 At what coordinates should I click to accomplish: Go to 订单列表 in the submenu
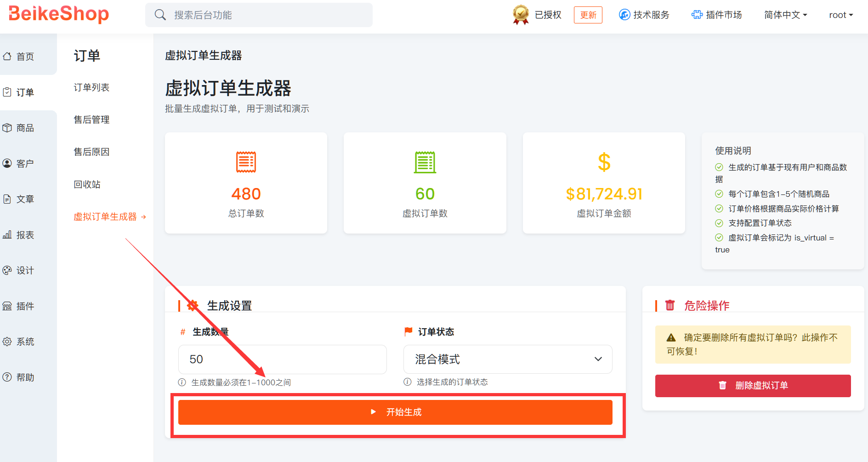point(91,87)
